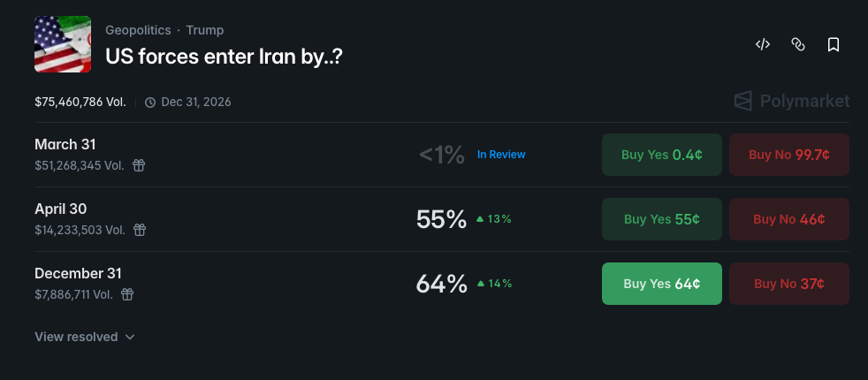Bookmark this market

tap(833, 44)
